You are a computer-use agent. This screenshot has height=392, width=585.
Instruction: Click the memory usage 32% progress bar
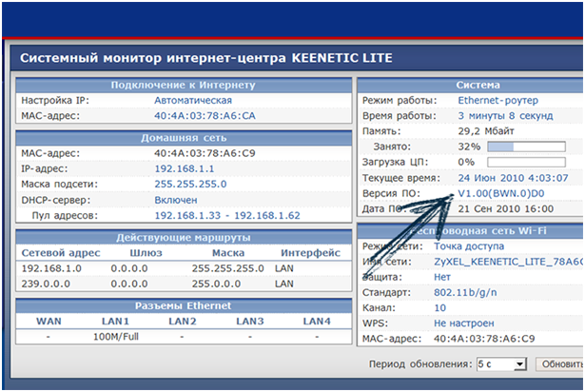(526, 147)
